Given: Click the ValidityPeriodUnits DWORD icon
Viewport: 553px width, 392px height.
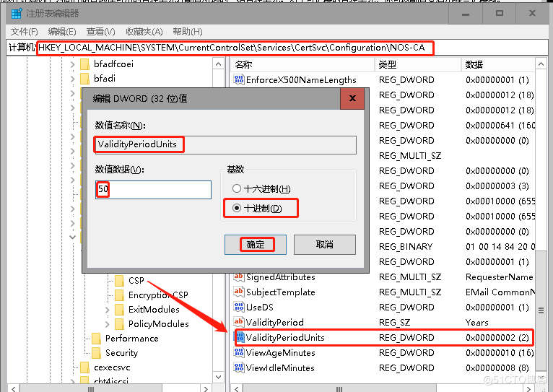Looking at the screenshot, I should tap(240, 337).
